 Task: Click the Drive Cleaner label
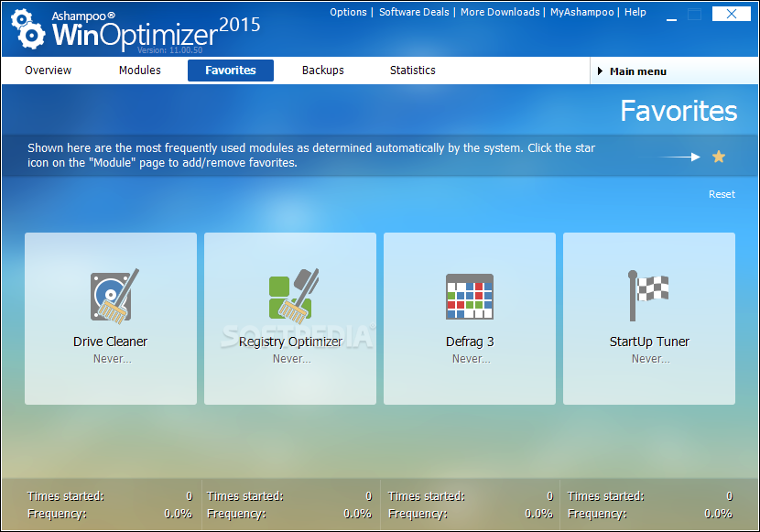coord(110,342)
